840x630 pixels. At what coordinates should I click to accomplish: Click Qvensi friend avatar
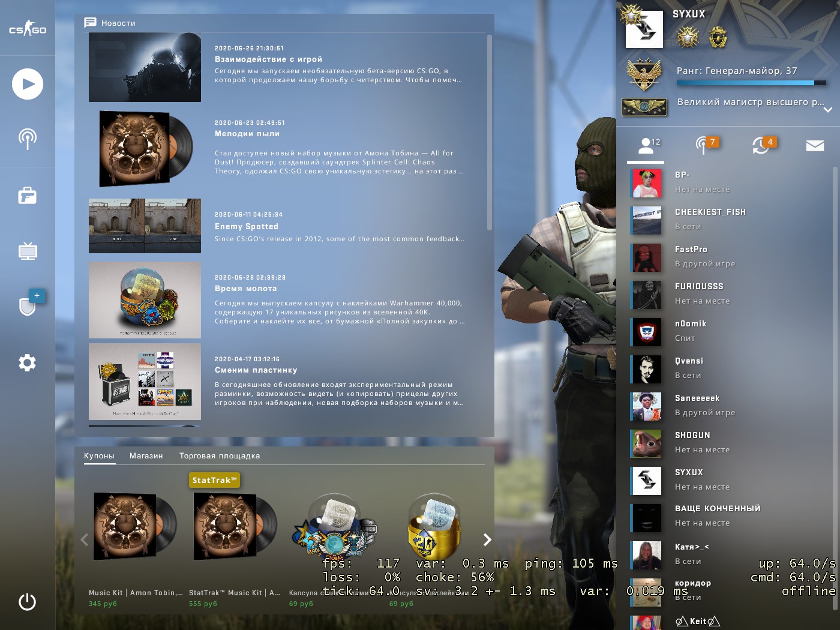(x=646, y=369)
